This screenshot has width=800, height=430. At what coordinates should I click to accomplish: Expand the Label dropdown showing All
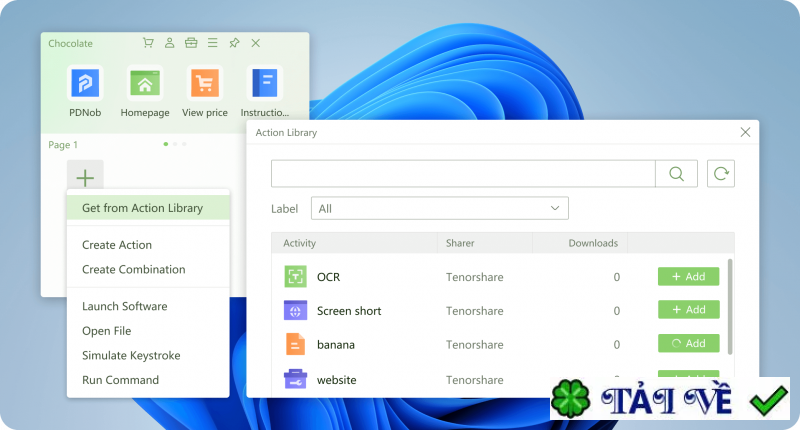tap(440, 208)
